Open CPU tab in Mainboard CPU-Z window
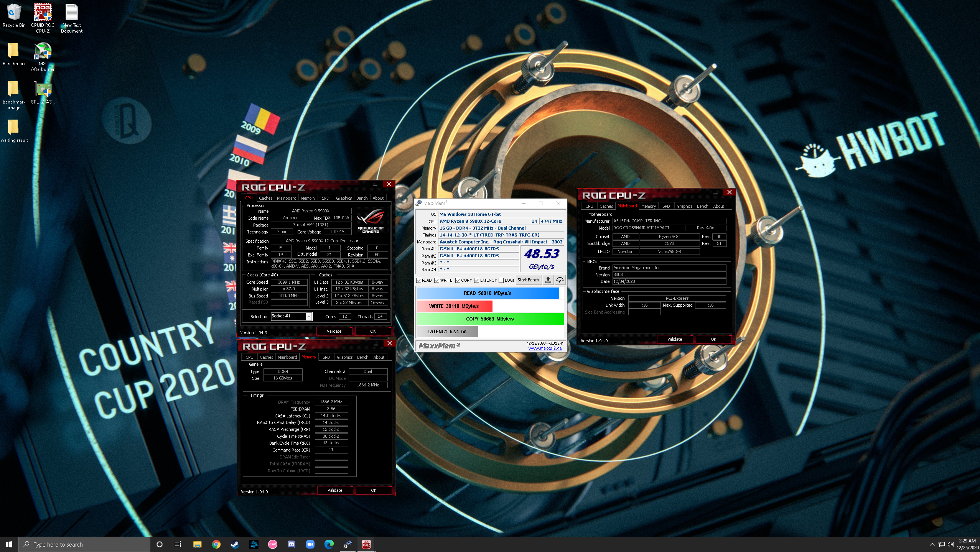 589,206
